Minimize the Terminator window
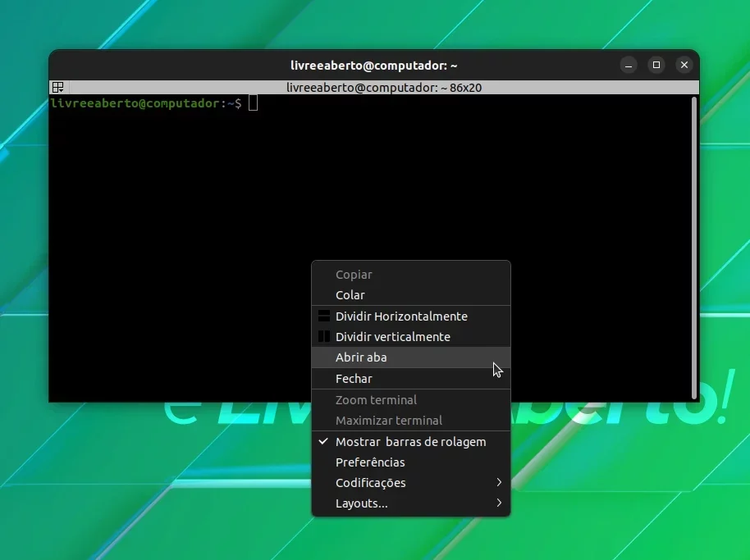 pos(629,65)
